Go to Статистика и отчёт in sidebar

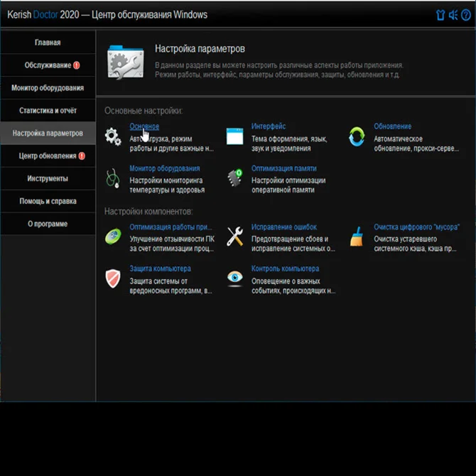coord(48,111)
